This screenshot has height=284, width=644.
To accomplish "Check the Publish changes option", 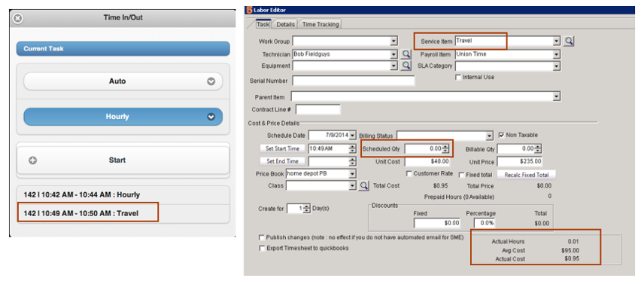I will coord(262,237).
